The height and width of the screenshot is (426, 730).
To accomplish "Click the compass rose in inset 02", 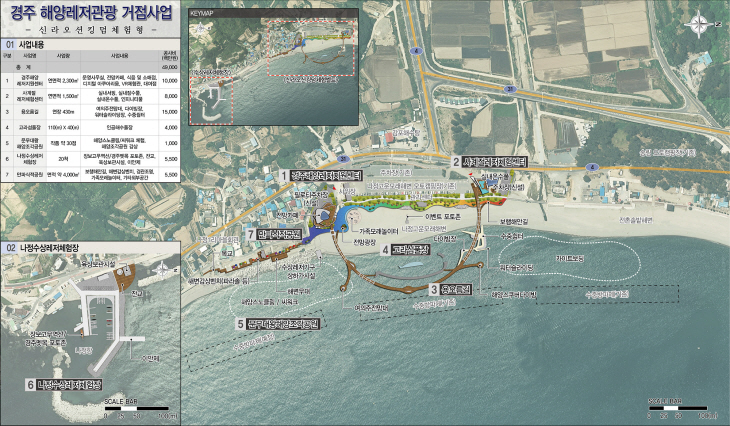I will [162, 271].
